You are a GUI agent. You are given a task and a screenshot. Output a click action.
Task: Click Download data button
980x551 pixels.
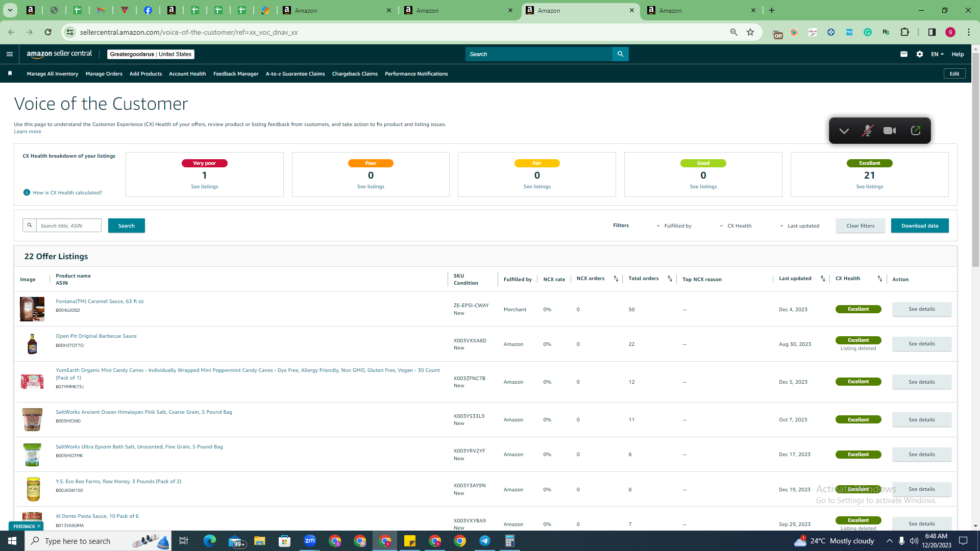pos(920,226)
